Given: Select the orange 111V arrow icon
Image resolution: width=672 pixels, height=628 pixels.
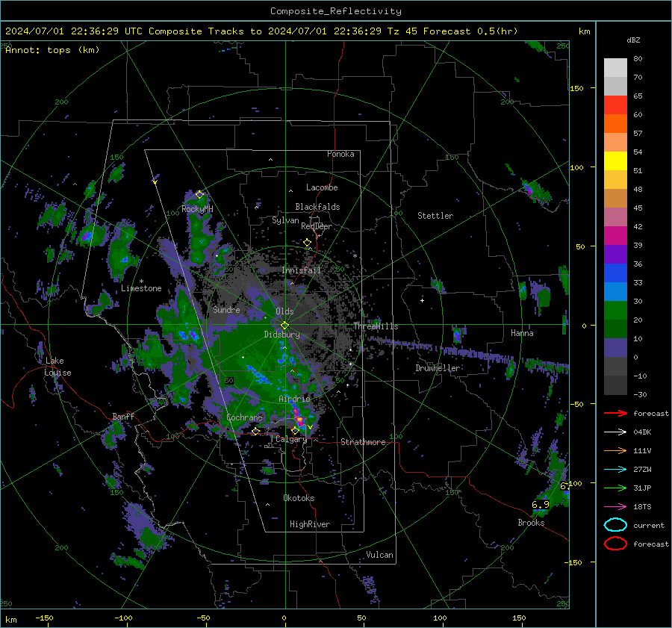Looking at the screenshot, I should (x=615, y=450).
